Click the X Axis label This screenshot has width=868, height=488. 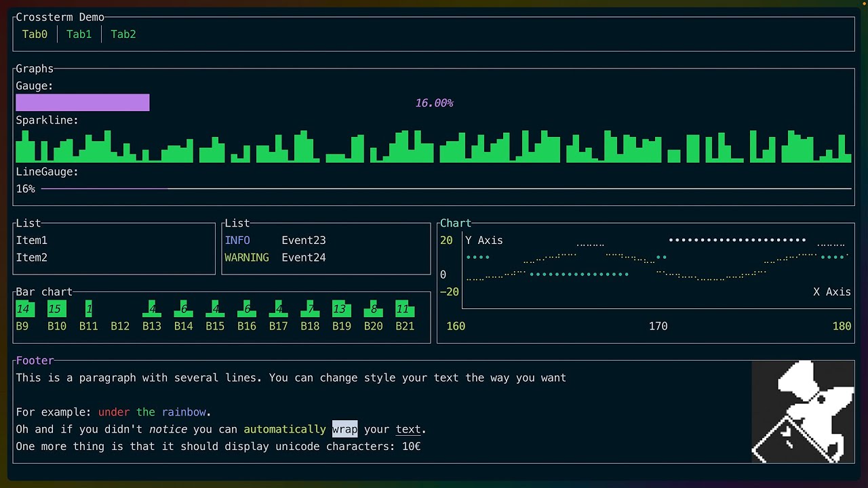(832, 291)
